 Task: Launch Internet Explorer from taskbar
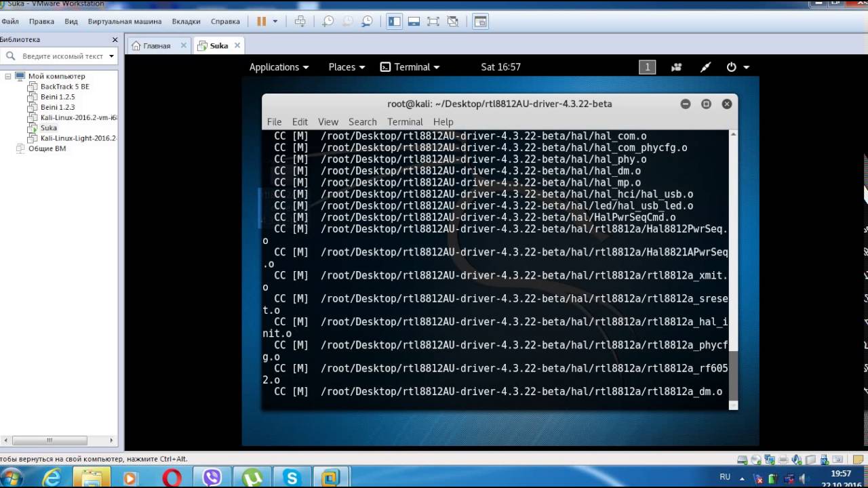point(51,478)
